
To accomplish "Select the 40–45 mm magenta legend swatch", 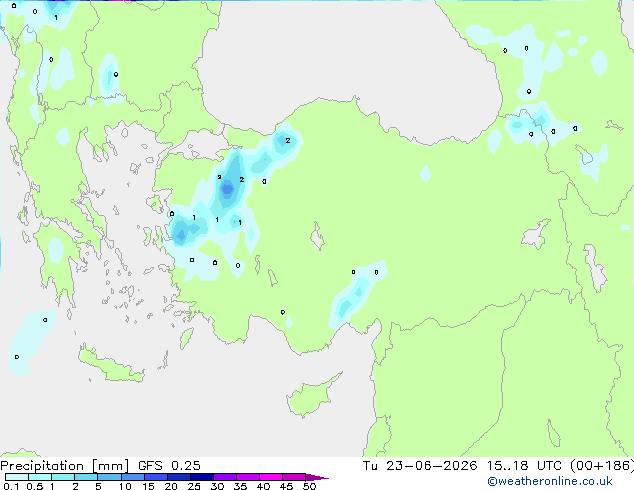I will tap(271, 477).
